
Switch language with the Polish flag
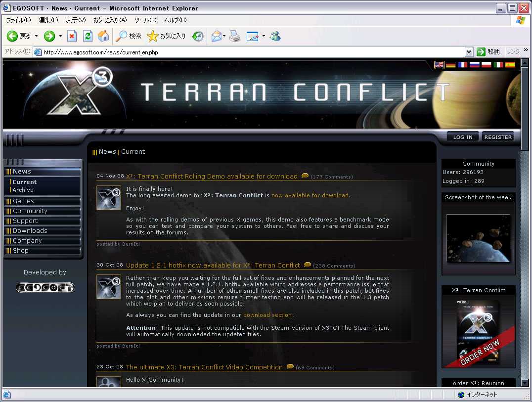tap(486, 64)
